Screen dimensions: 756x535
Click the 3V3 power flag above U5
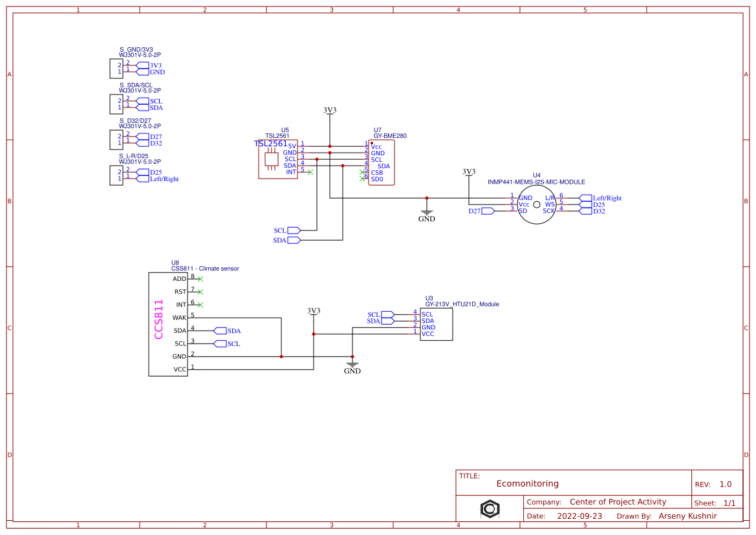pos(329,111)
